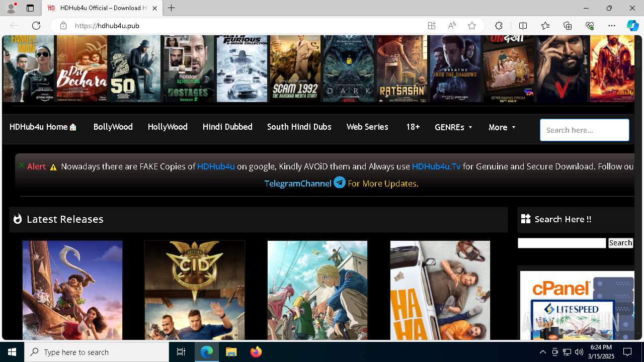This screenshot has width=644, height=362.
Task: Expand the GENREs dropdown
Action: 454,128
